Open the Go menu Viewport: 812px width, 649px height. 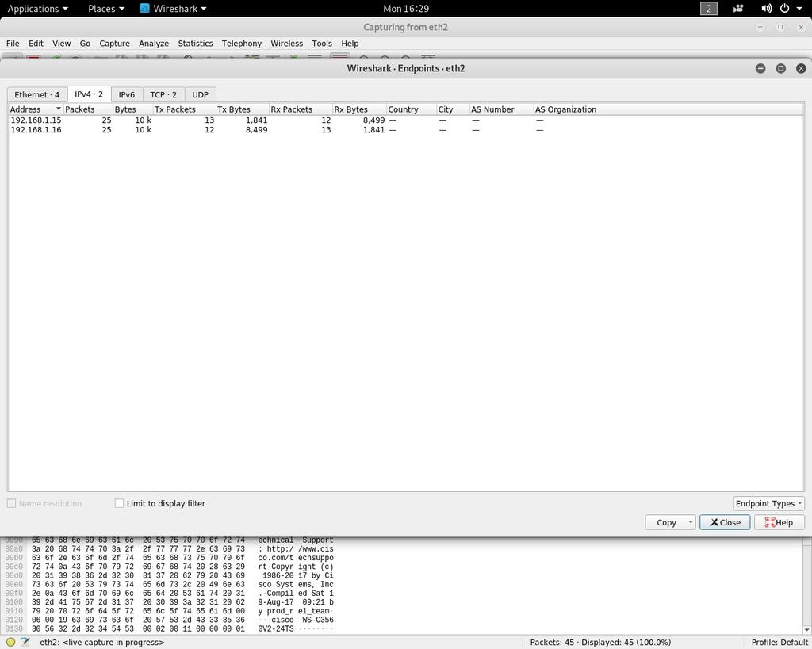[x=85, y=44]
